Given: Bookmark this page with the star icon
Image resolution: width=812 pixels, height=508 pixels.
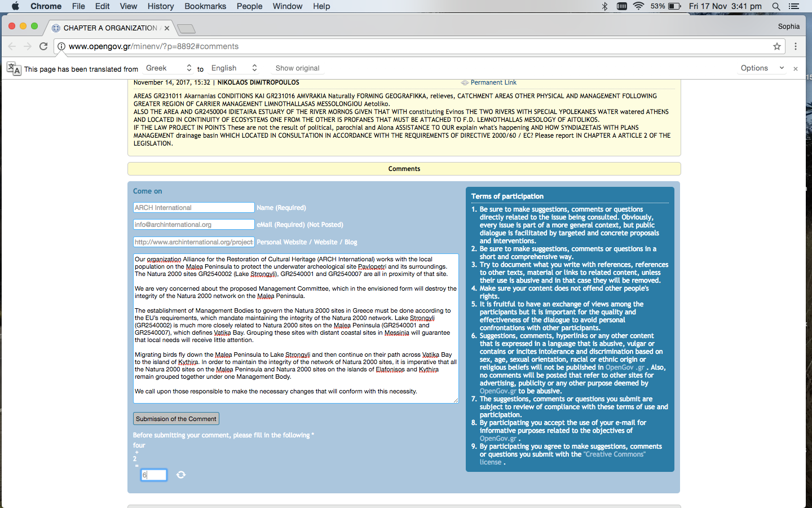Looking at the screenshot, I should [x=777, y=46].
